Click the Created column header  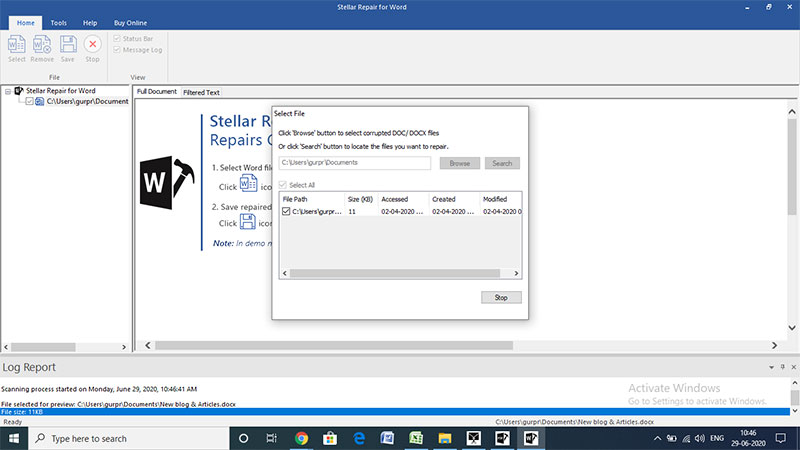pyautogui.click(x=454, y=199)
